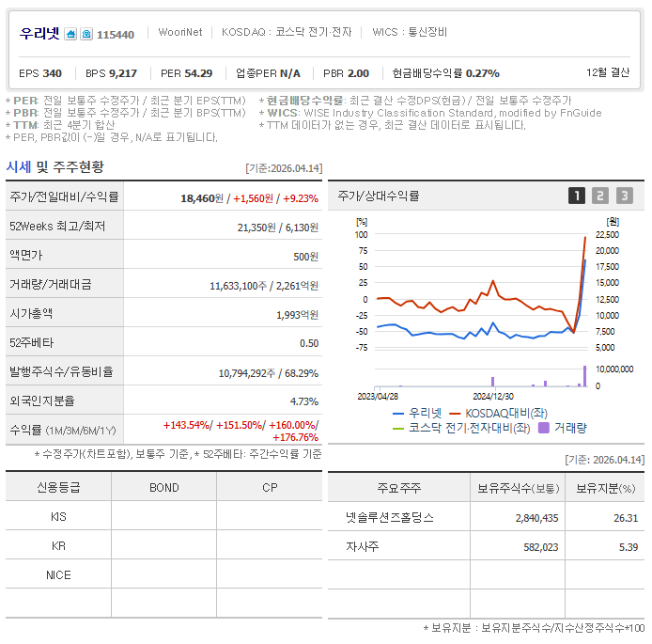Select 582,023 shares value
Viewport: 652px width, 644px height.
[x=540, y=547]
